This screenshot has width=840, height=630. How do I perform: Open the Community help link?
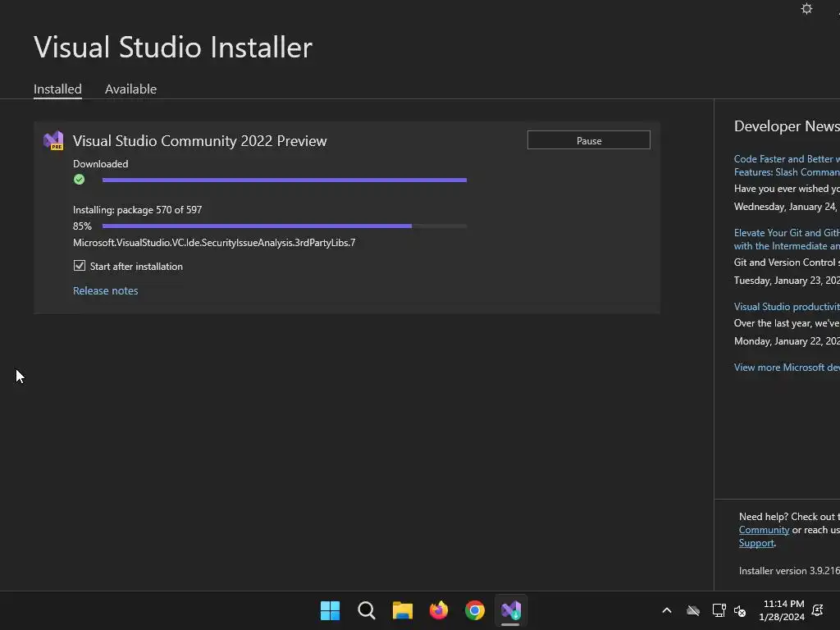pos(764,530)
